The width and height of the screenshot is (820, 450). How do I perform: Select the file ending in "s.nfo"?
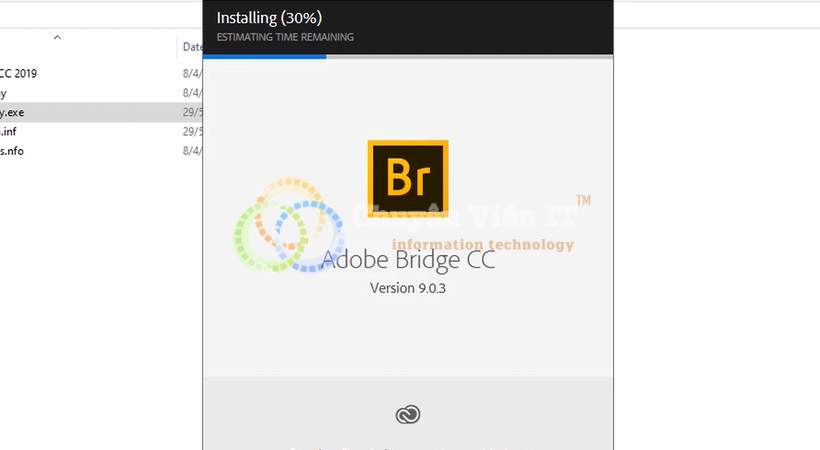pyautogui.click(x=12, y=151)
